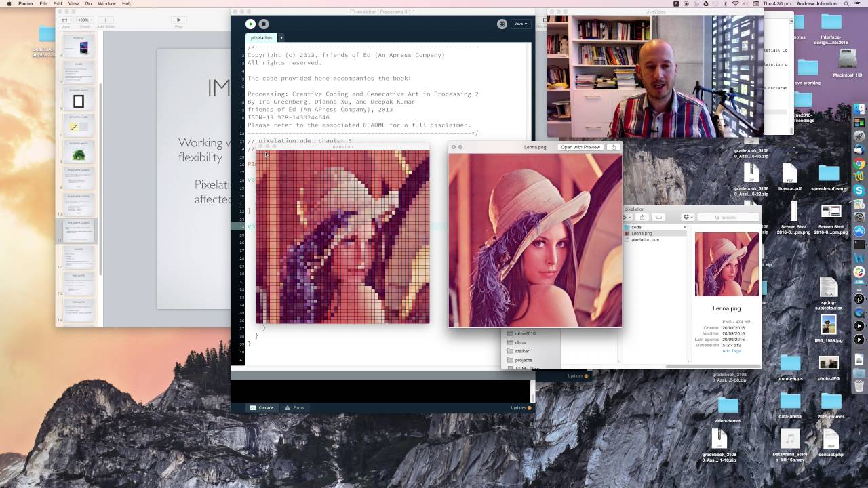Click Open with Preview in Quick Look

click(x=580, y=147)
